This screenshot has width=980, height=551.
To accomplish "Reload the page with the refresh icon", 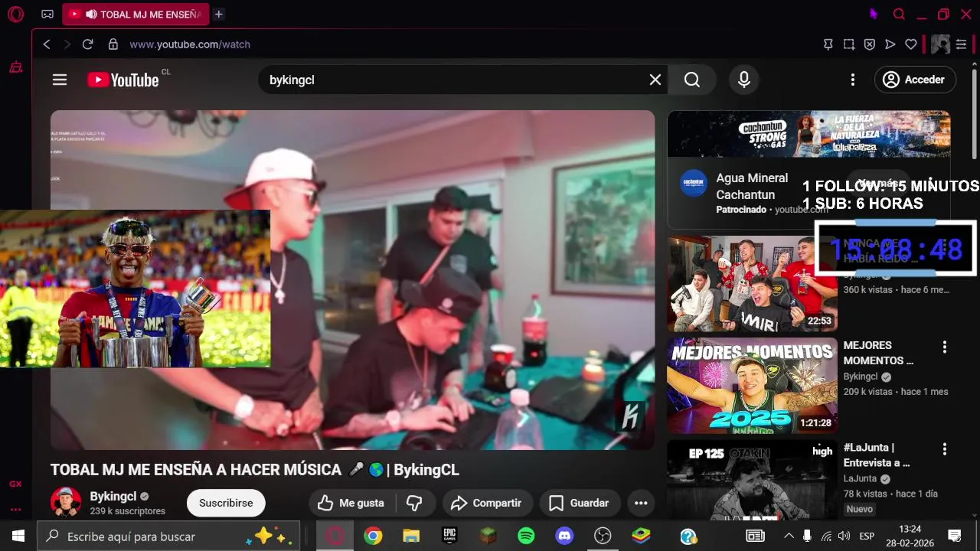I will click(x=87, y=44).
